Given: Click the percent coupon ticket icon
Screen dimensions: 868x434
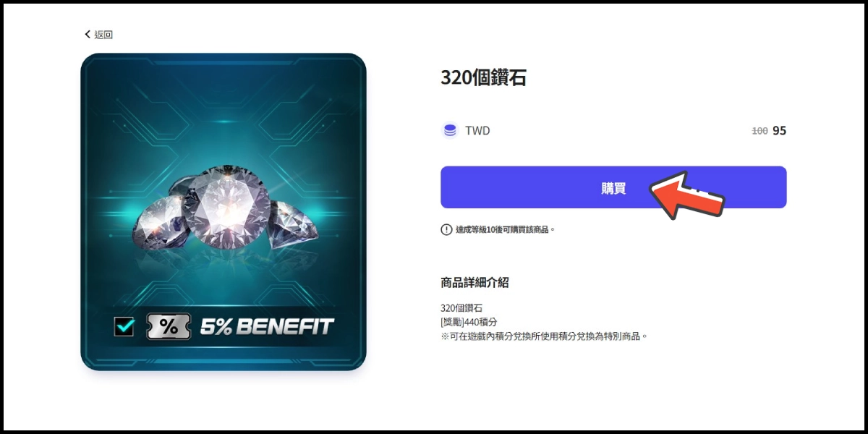Looking at the screenshot, I should pyautogui.click(x=169, y=327).
